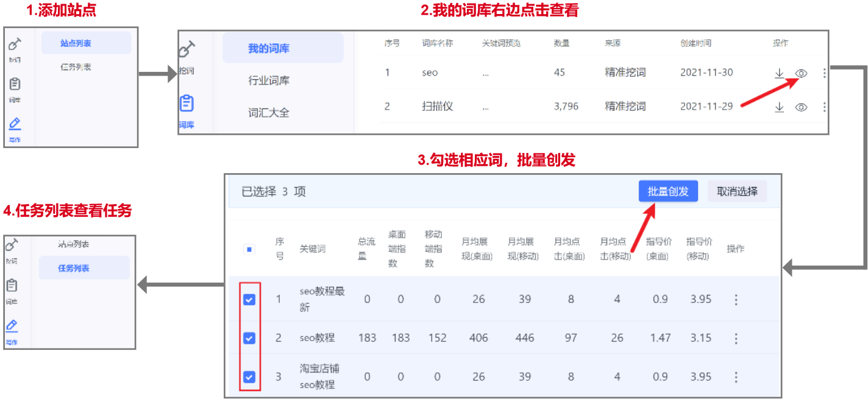Click the 取消选择 button
Image resolution: width=868 pixels, height=401 pixels.
click(737, 191)
